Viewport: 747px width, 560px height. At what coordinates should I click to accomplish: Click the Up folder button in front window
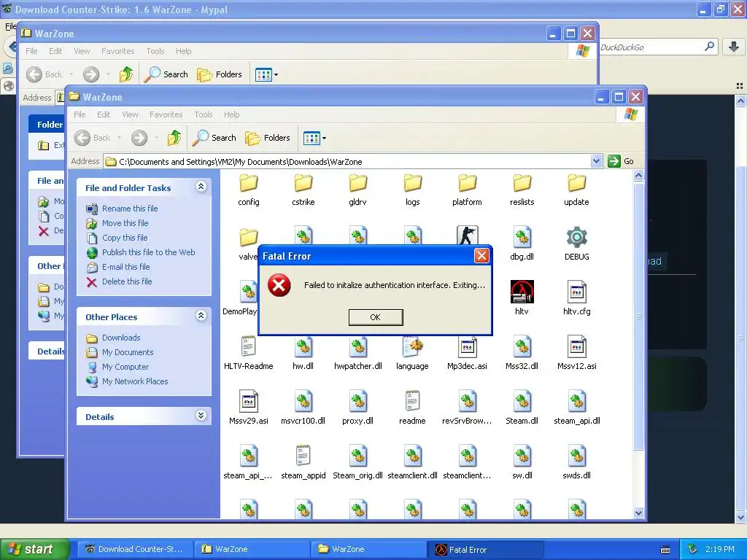click(x=174, y=138)
